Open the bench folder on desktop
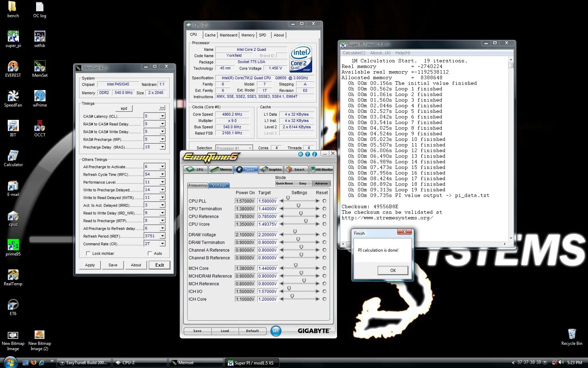This screenshot has width=588, height=368. tap(13, 9)
